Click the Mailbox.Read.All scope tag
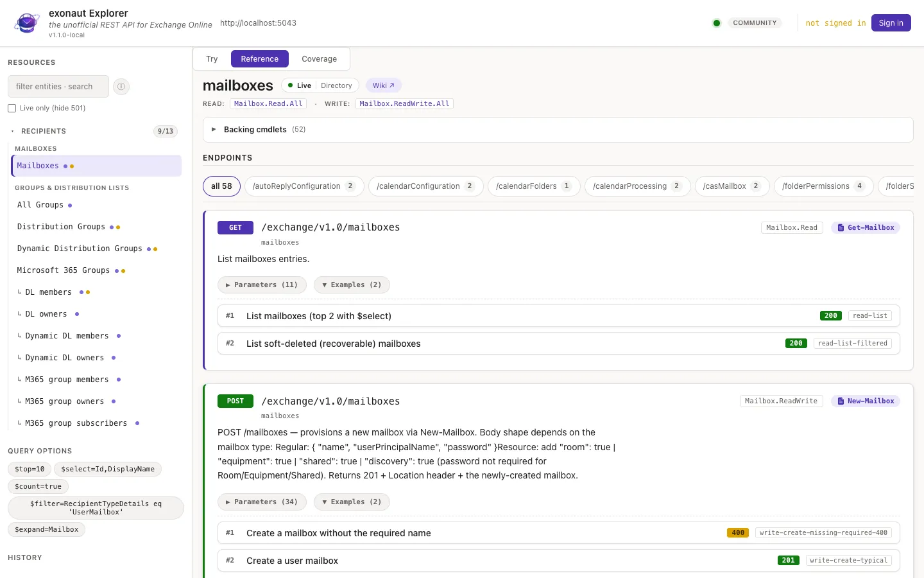This screenshot has width=924, height=578. [268, 103]
